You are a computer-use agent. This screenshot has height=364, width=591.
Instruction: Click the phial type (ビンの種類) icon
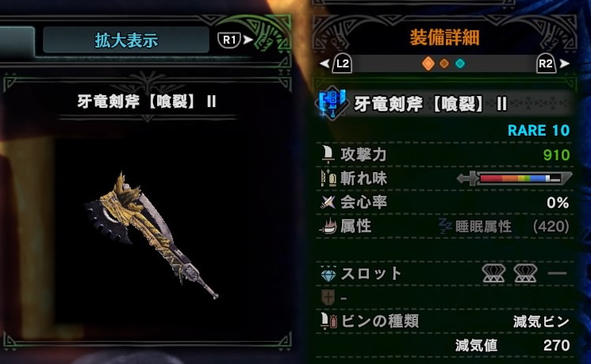pyautogui.click(x=328, y=321)
